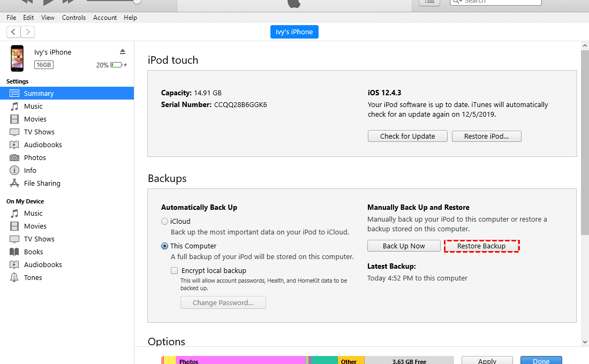Click the back navigation arrow

[13, 32]
